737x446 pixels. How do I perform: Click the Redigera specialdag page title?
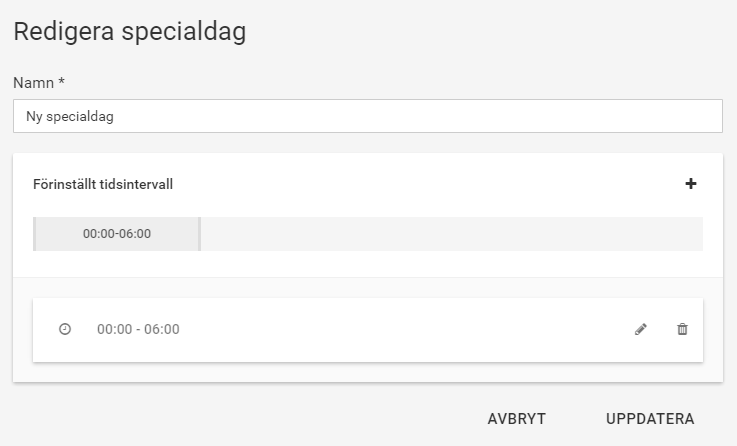point(130,32)
